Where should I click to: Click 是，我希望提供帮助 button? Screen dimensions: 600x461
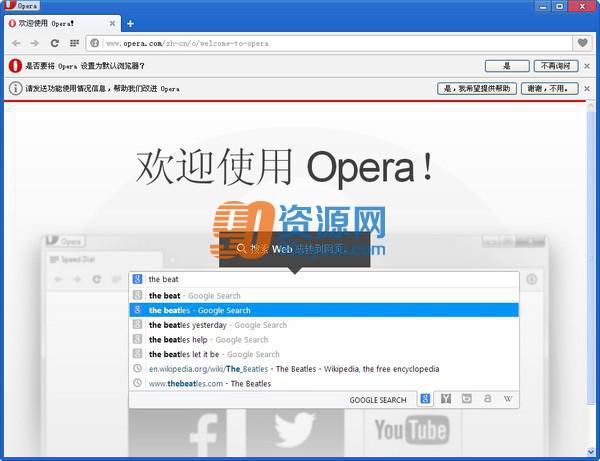(x=477, y=88)
